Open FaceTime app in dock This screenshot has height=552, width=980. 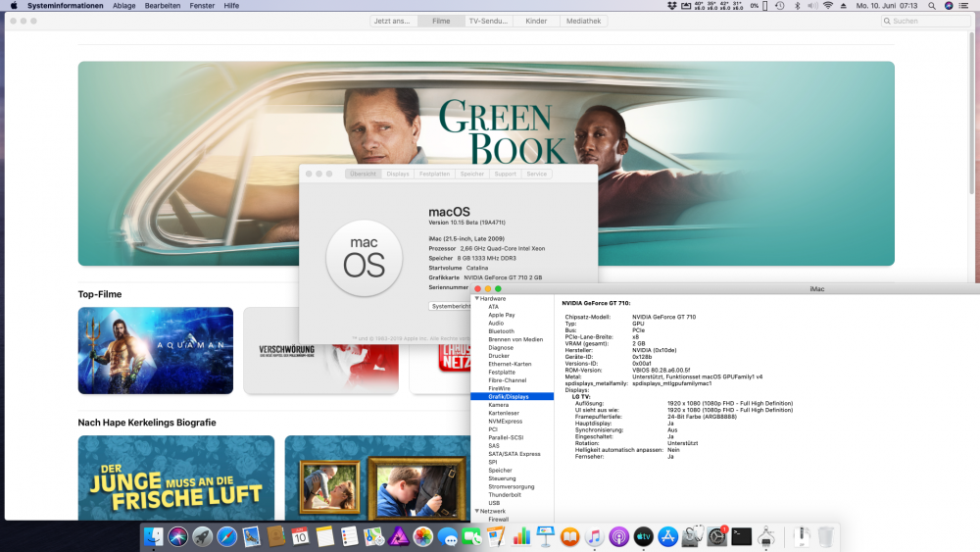(472, 536)
